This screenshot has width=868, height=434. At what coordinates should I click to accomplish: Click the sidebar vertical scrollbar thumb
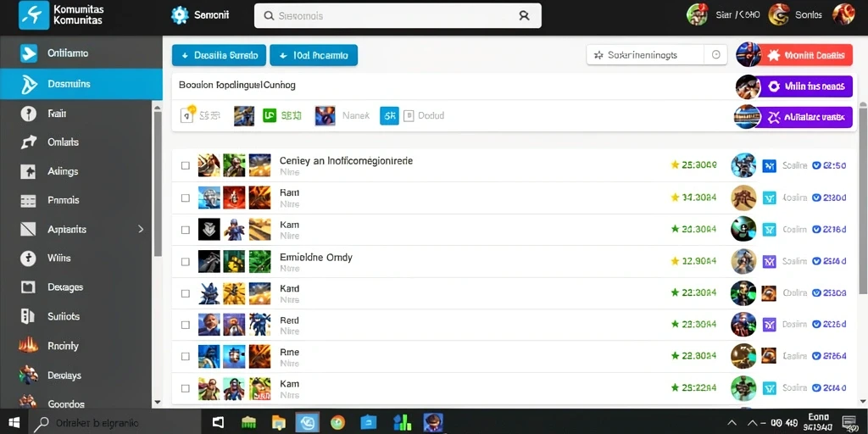point(158,183)
